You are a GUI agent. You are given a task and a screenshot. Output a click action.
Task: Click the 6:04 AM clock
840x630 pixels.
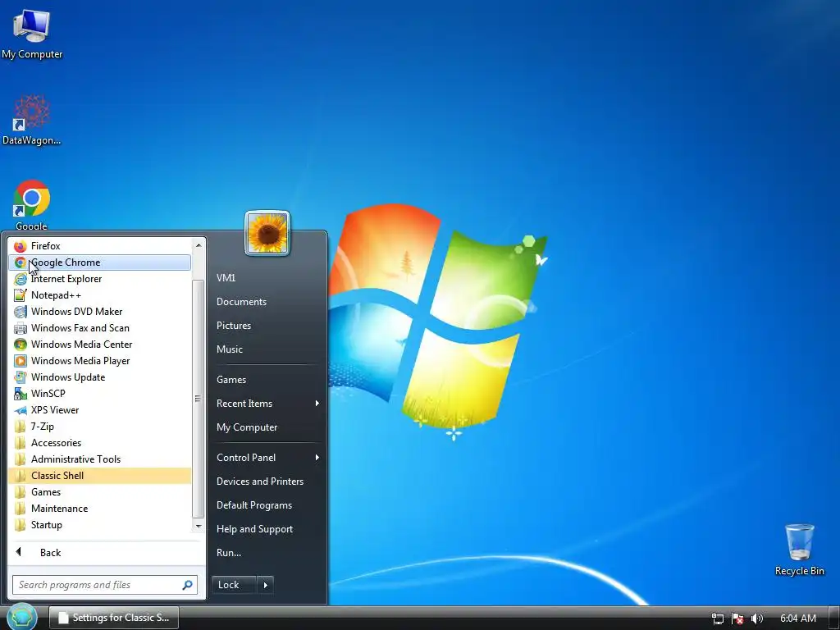798,619
